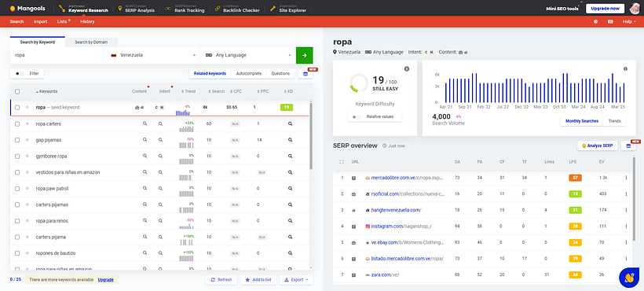644x291 pixels.
Task: Open the Venezuela location dropdown
Action: 153,55
